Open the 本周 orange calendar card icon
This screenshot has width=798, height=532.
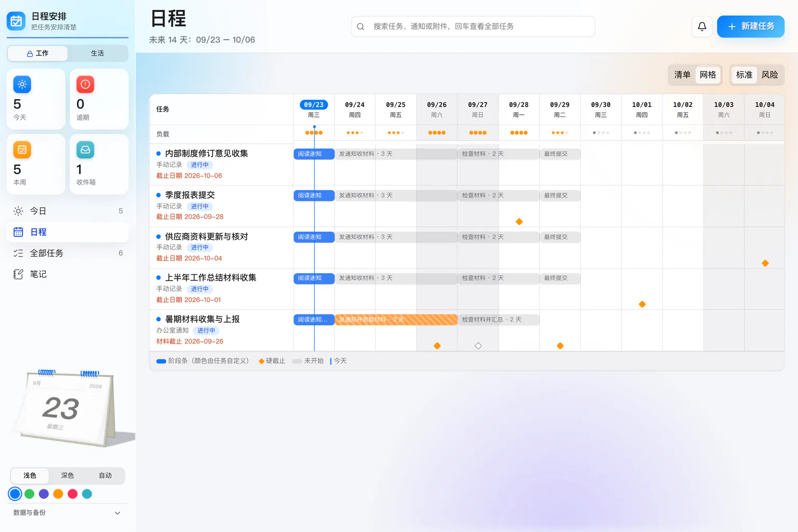[22, 150]
